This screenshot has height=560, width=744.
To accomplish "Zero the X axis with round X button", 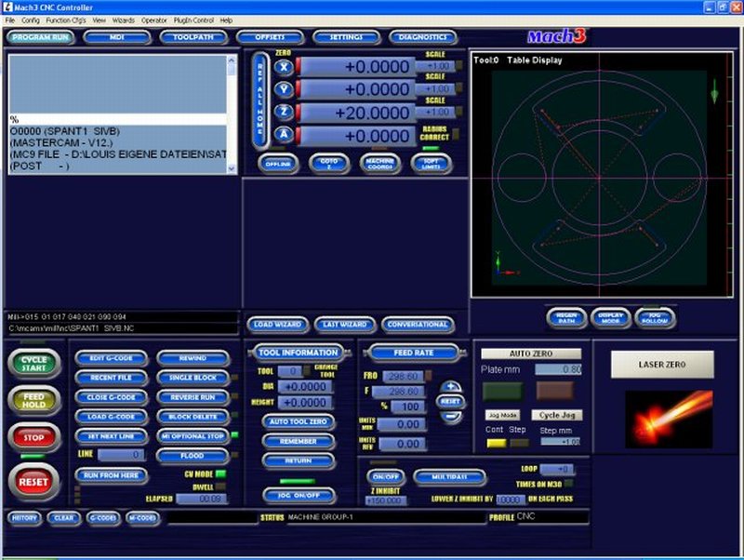I will pos(284,67).
